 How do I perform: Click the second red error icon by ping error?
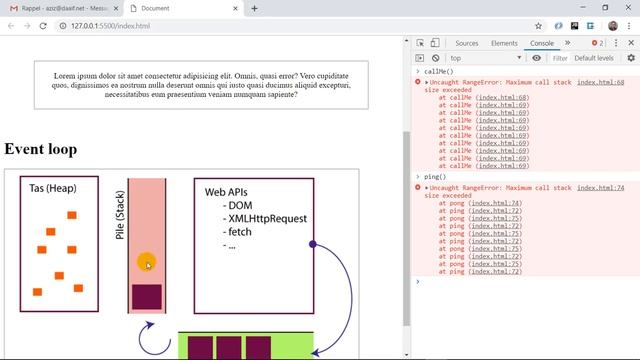click(x=418, y=187)
